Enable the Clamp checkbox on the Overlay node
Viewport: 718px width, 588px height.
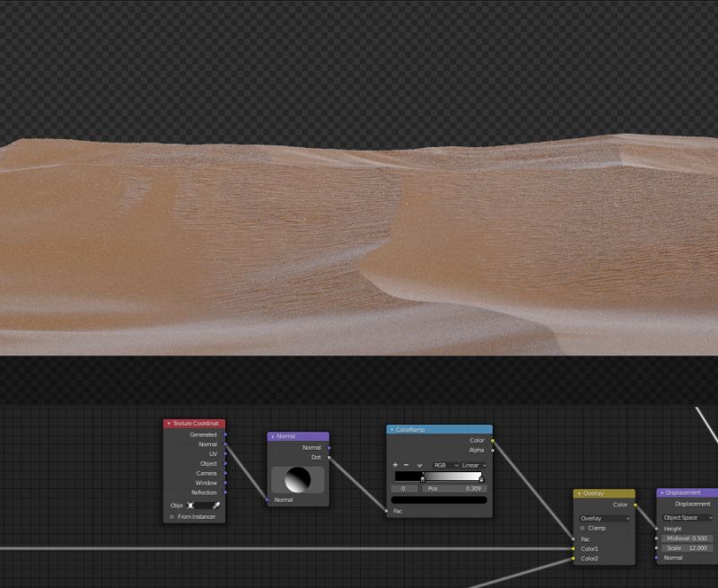coord(582,528)
